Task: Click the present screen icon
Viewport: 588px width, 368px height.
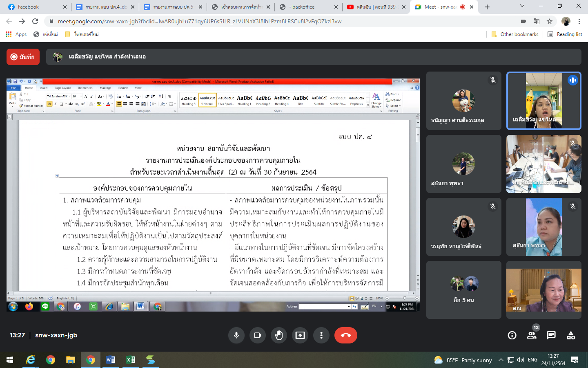Action: click(x=300, y=335)
